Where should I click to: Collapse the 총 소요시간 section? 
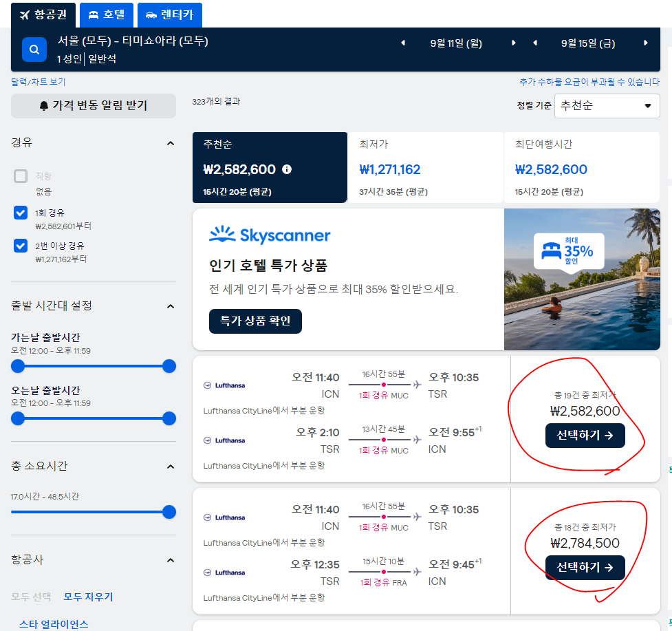pos(171,467)
